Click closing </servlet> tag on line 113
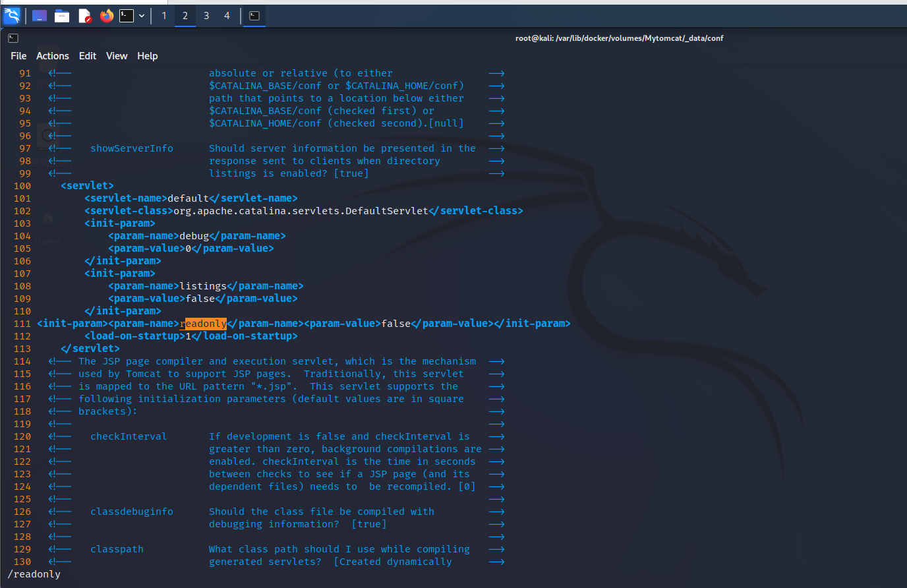This screenshot has height=588, width=907. [x=90, y=349]
